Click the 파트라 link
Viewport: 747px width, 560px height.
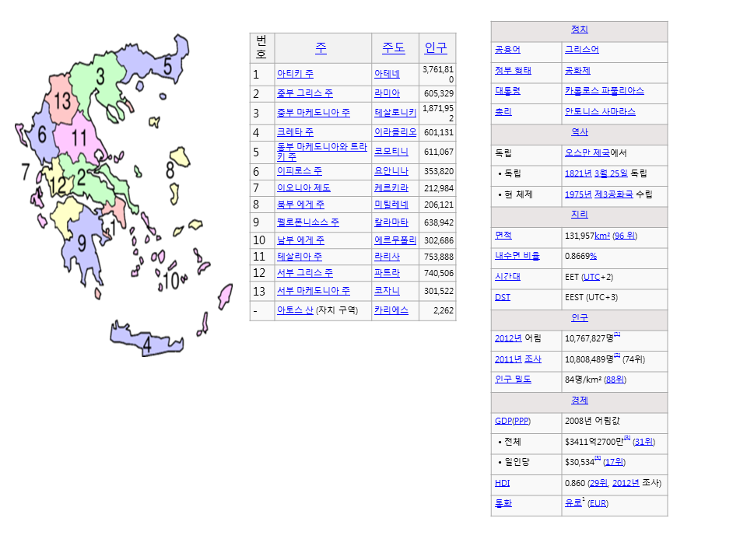387,273
